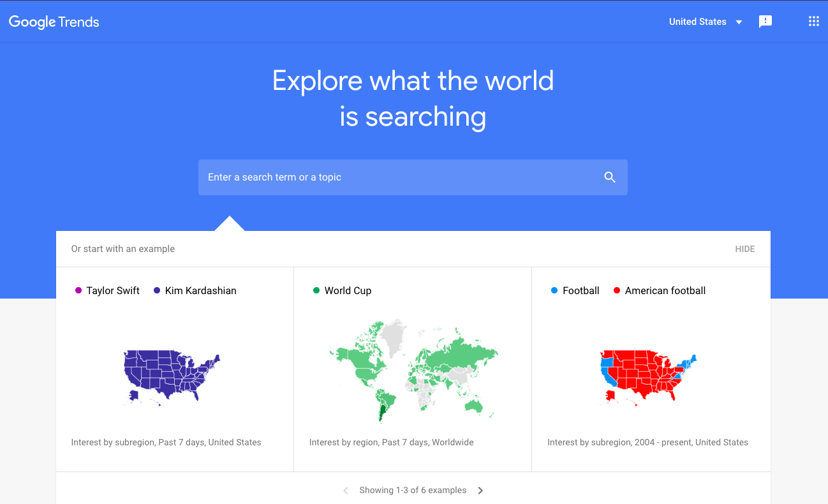Click the green World Cup color dot
Viewport: 828px width, 504px height.
click(x=316, y=290)
